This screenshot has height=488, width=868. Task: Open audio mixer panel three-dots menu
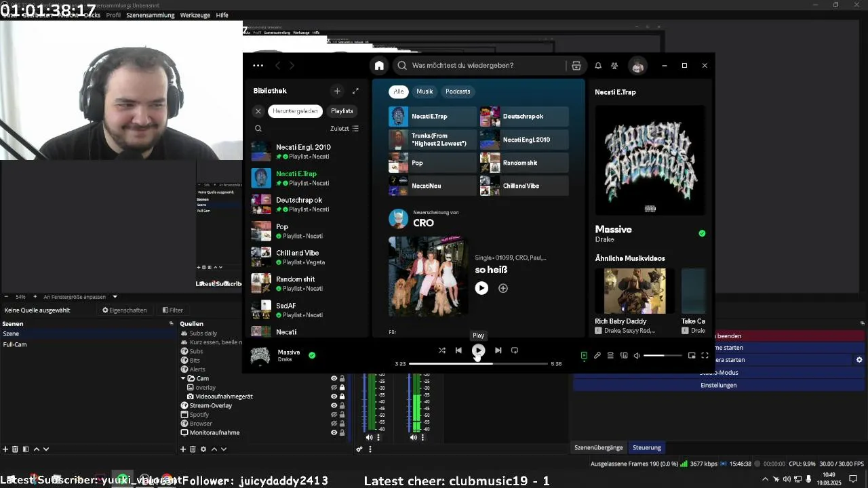click(x=369, y=449)
